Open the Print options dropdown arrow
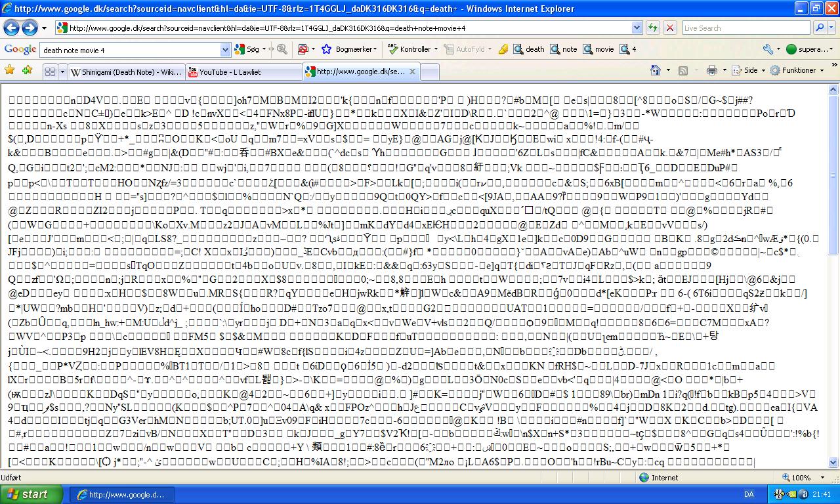This screenshot has width=840, height=504. coord(724,70)
